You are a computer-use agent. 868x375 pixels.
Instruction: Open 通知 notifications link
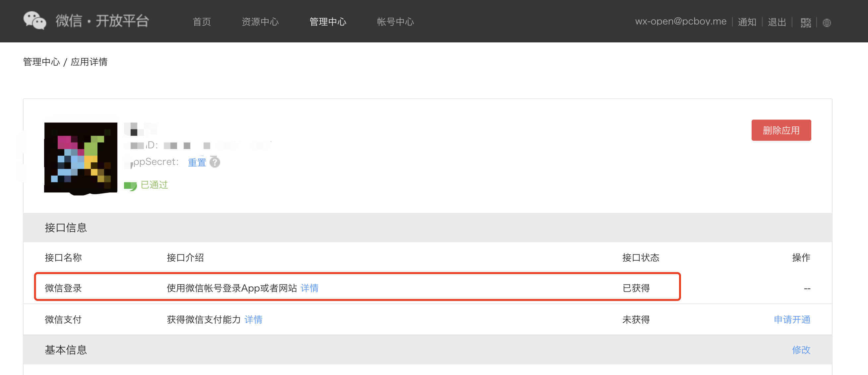[747, 22]
